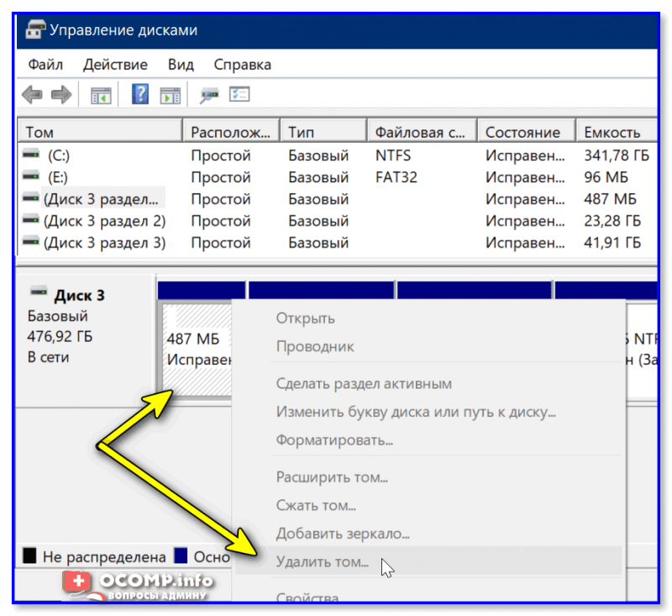
Task: Click the Forward arrow toolbar icon
Action: [x=61, y=94]
